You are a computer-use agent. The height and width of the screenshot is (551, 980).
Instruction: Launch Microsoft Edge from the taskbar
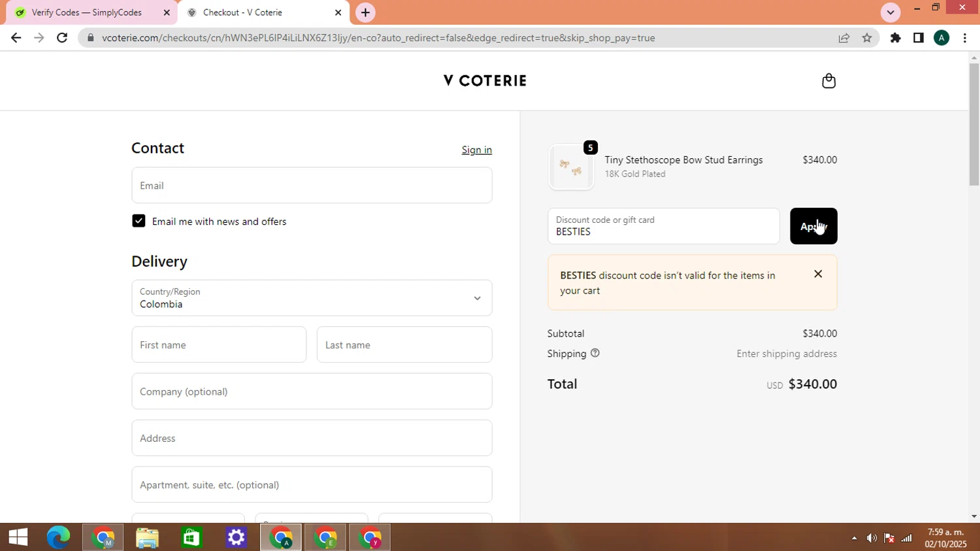(x=58, y=537)
